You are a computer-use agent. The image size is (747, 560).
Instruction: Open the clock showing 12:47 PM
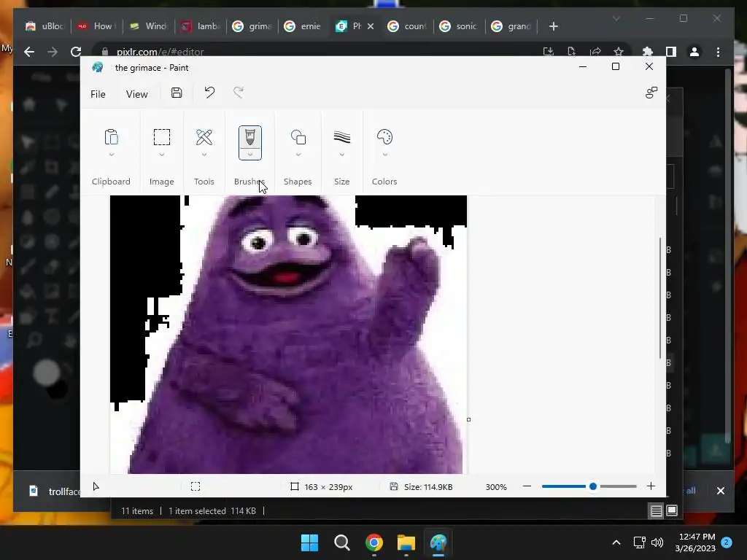(696, 542)
